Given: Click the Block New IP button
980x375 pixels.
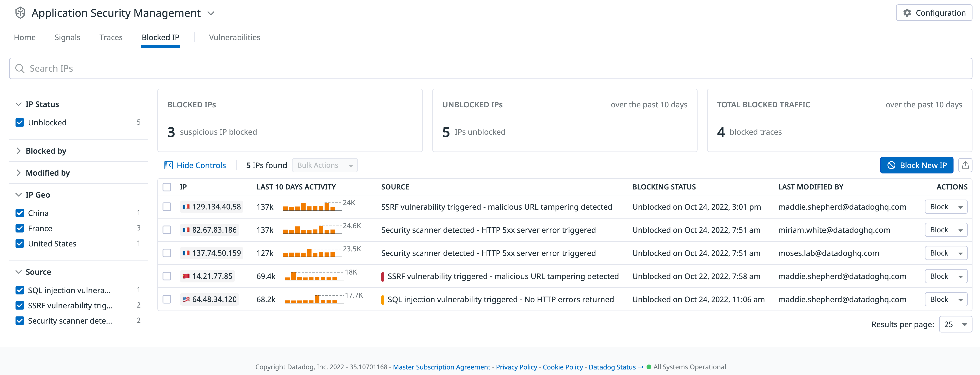Looking at the screenshot, I should [917, 165].
